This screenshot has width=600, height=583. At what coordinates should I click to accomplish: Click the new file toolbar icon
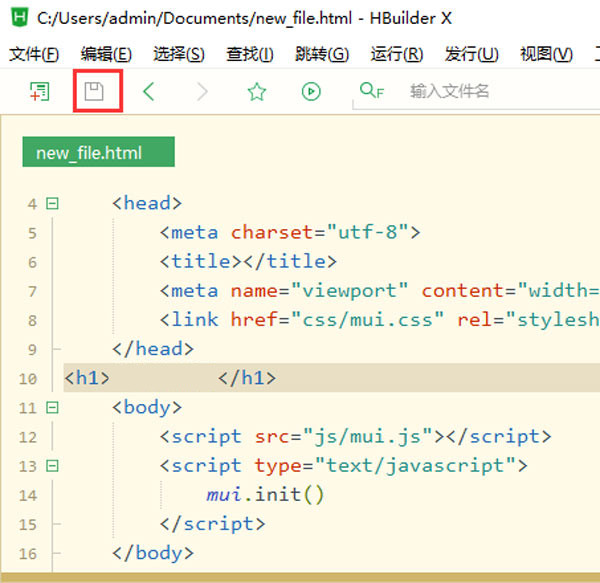coord(40,91)
